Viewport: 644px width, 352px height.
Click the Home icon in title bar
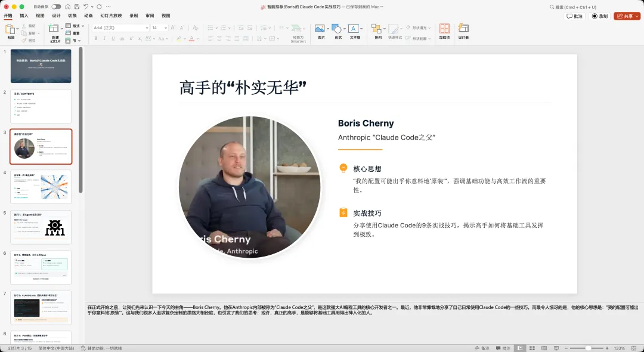pyautogui.click(x=68, y=7)
